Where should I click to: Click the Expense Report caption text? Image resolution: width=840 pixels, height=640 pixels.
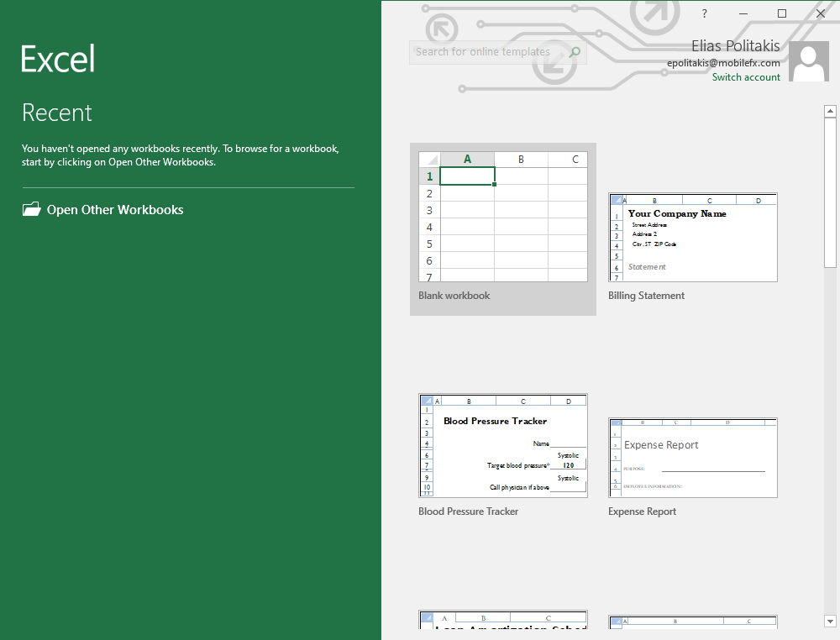(642, 511)
